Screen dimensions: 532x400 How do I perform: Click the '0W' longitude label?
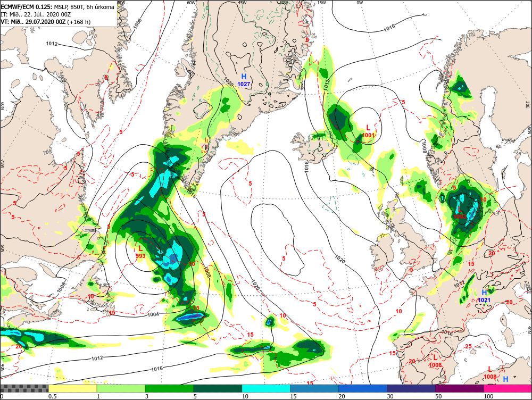click(x=360, y=2)
